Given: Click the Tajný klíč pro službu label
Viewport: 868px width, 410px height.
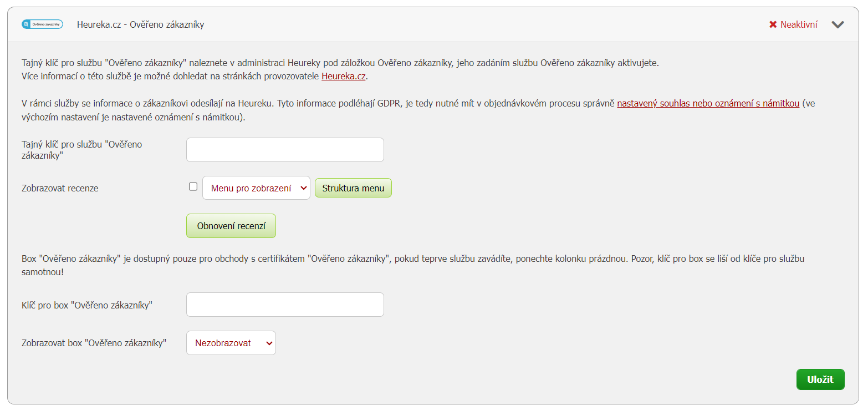Looking at the screenshot, I should tap(82, 150).
